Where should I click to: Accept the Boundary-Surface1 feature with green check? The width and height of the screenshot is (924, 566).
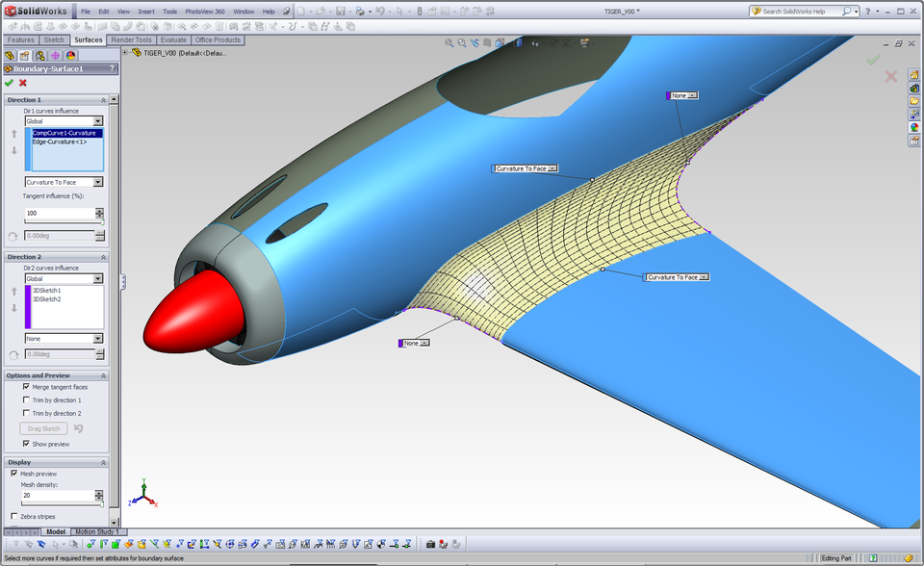pyautogui.click(x=8, y=82)
